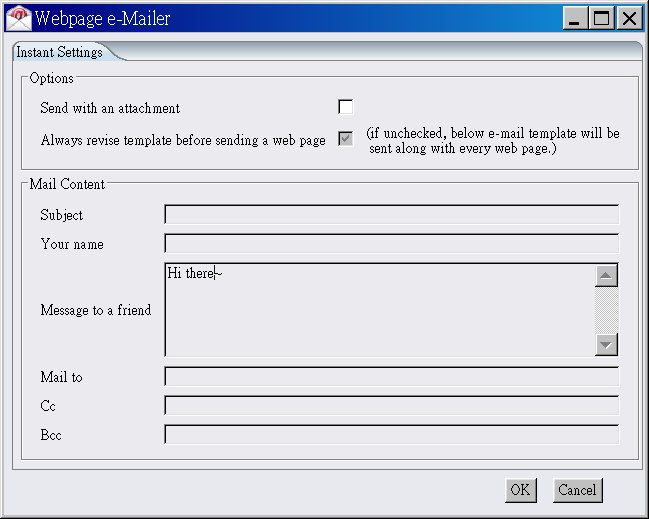
Task: Focus the Bcc address field
Action: [391, 434]
